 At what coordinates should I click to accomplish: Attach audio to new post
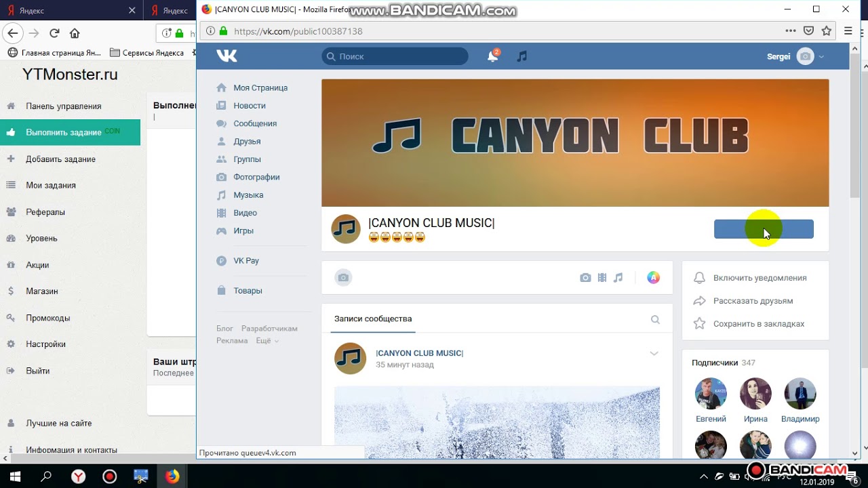pos(618,278)
